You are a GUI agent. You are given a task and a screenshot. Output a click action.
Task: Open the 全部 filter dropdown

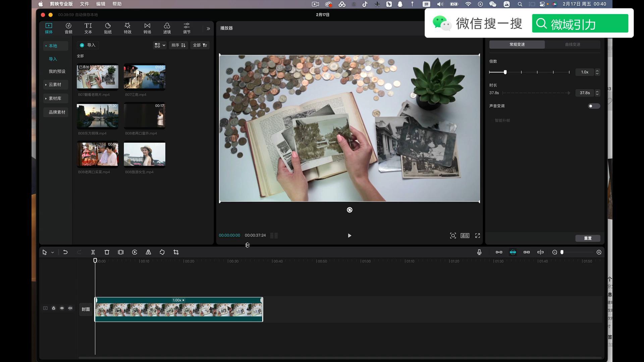tap(200, 45)
